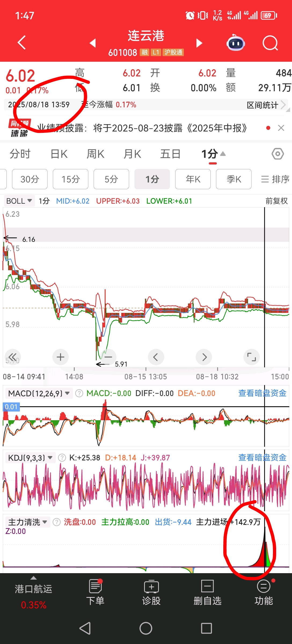Tap the 沪股通 badge
The width and height of the screenshot is (292, 644).
(173, 52)
